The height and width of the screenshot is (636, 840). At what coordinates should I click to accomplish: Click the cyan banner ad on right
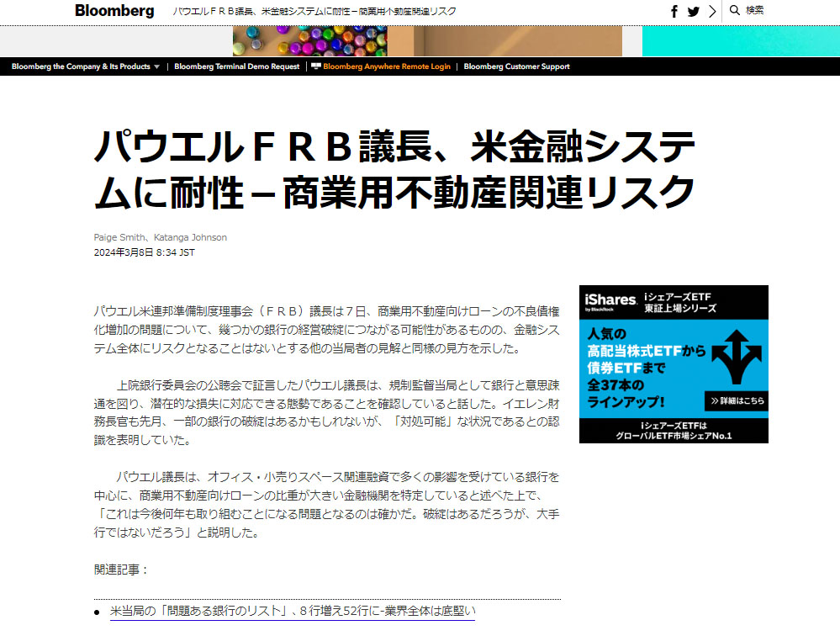point(740,41)
